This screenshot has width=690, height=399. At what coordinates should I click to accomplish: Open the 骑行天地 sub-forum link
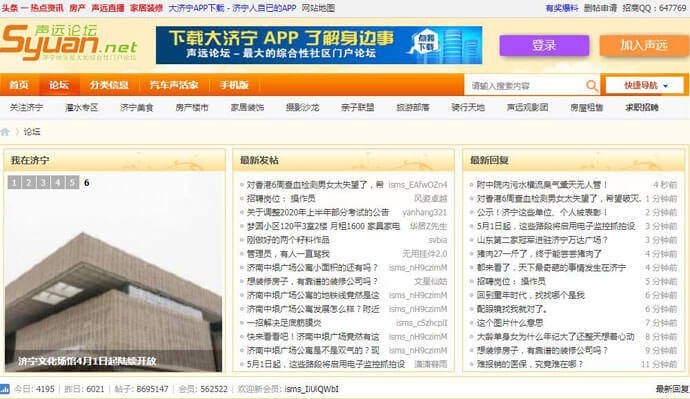tap(468, 107)
